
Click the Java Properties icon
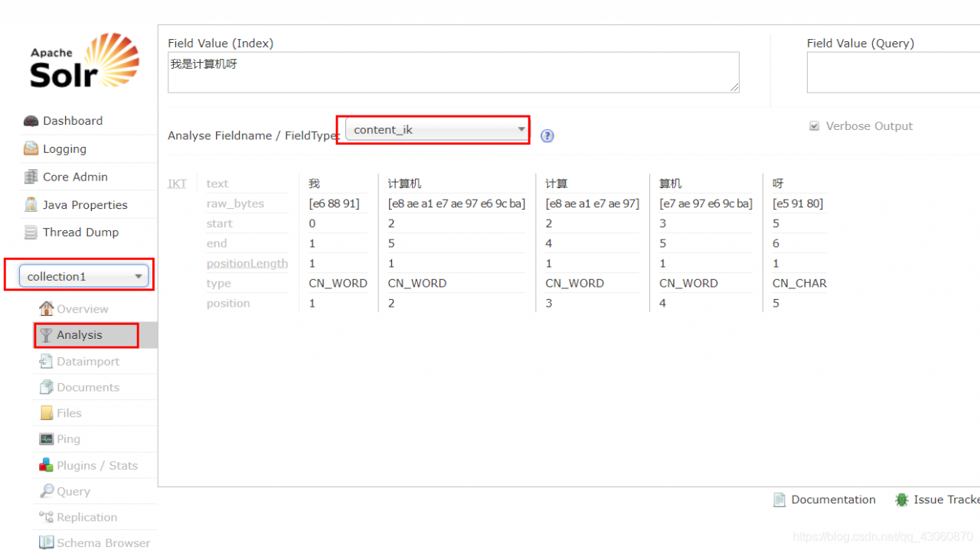[x=31, y=205]
